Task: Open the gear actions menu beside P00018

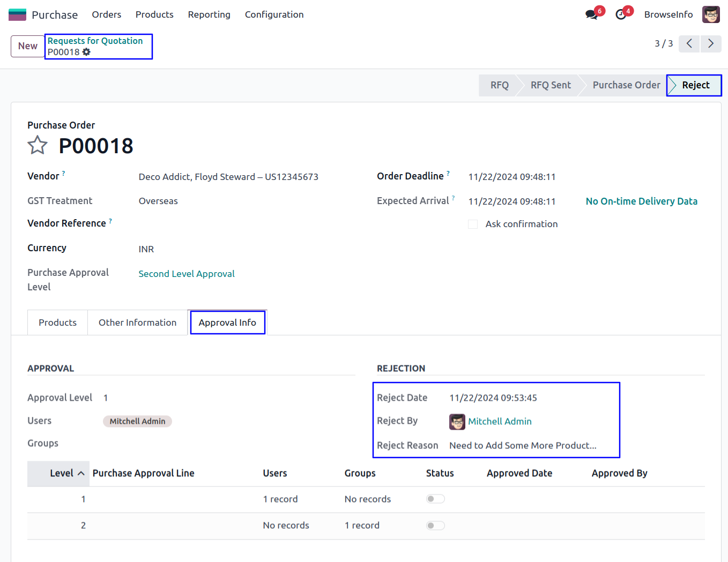Action: (x=86, y=52)
